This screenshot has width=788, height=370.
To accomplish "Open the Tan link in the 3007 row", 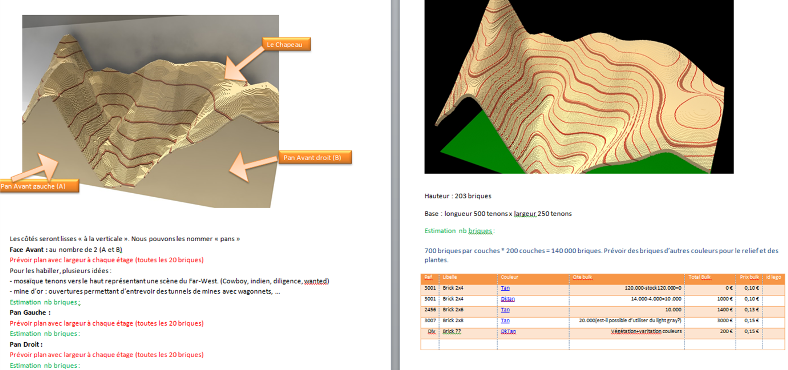I will pyautogui.click(x=505, y=321).
